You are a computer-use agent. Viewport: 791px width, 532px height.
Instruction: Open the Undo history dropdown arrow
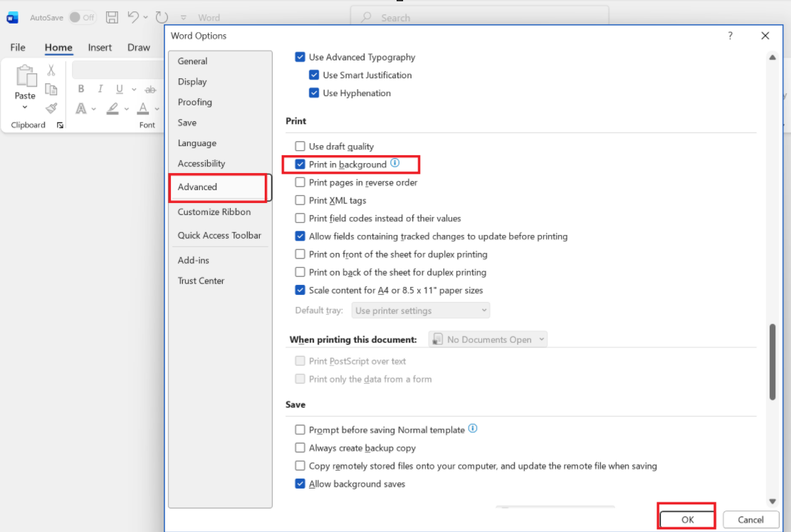145,18
